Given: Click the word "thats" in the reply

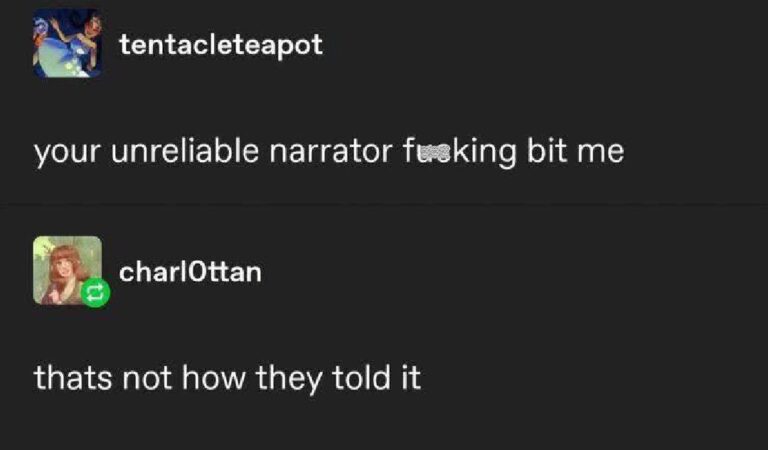Looking at the screenshot, I should 72,379.
